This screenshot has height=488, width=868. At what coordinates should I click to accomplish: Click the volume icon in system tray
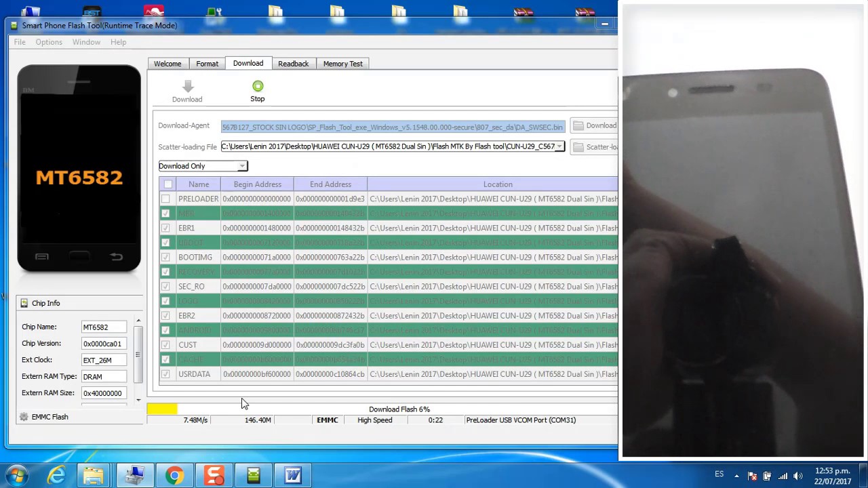pyautogui.click(x=798, y=476)
